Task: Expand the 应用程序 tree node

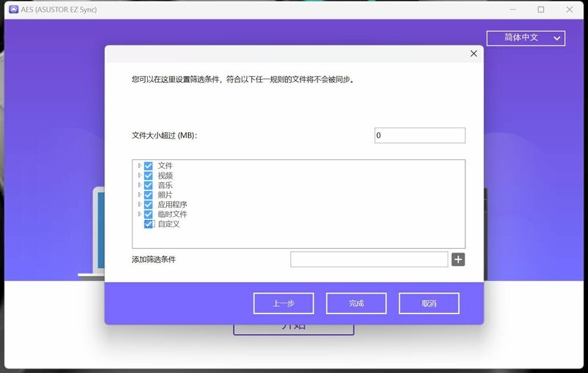Action: (x=140, y=204)
